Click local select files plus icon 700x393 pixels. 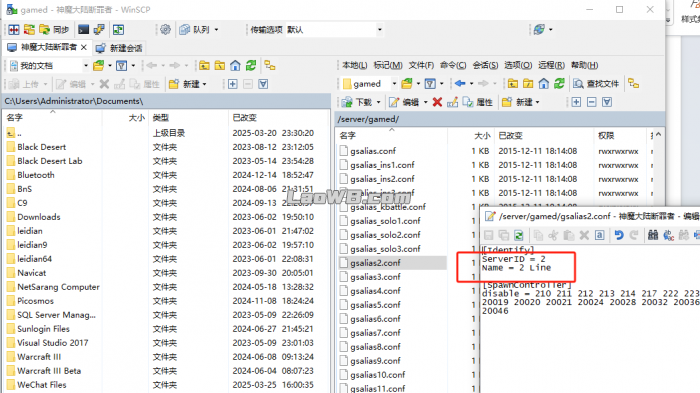[233, 84]
